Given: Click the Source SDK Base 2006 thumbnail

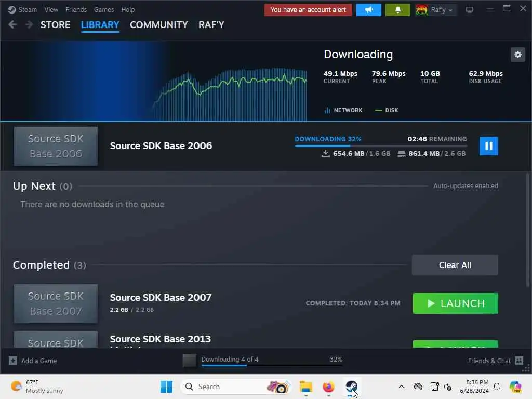Looking at the screenshot, I should point(56,146).
